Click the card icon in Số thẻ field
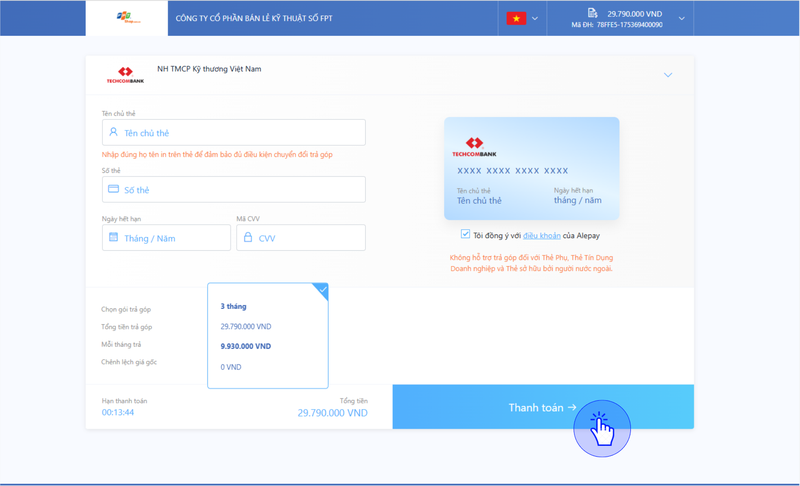The image size is (800, 486). [113, 189]
